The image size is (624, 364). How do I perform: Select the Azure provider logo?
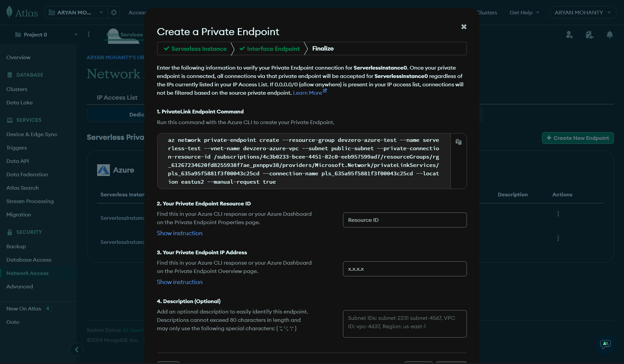pyautogui.click(x=103, y=170)
